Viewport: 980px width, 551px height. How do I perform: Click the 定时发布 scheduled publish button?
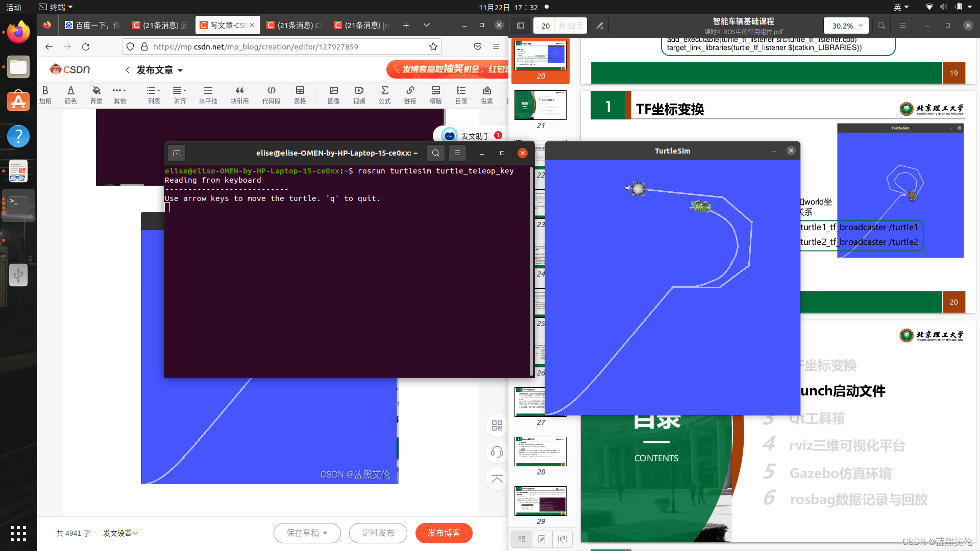point(378,533)
